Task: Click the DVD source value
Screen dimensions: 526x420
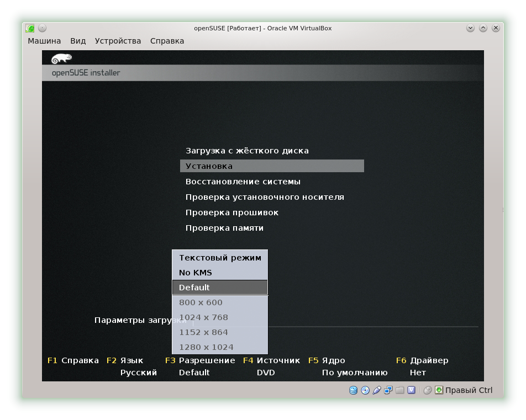Action: (266, 373)
